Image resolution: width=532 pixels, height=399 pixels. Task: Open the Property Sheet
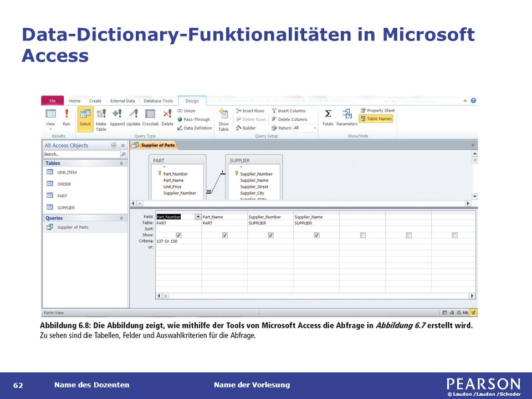pyautogui.click(x=377, y=111)
